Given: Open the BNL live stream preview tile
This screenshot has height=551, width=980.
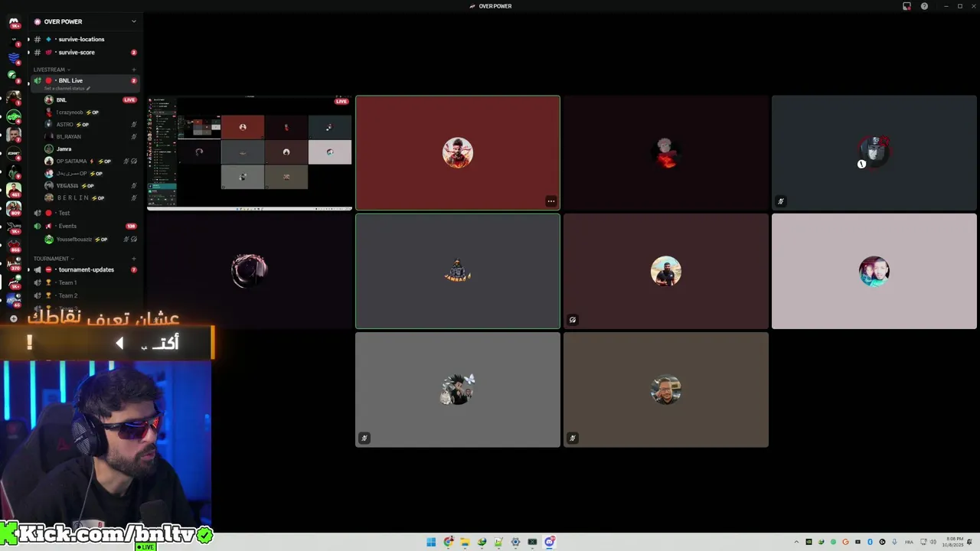Looking at the screenshot, I should [x=250, y=152].
